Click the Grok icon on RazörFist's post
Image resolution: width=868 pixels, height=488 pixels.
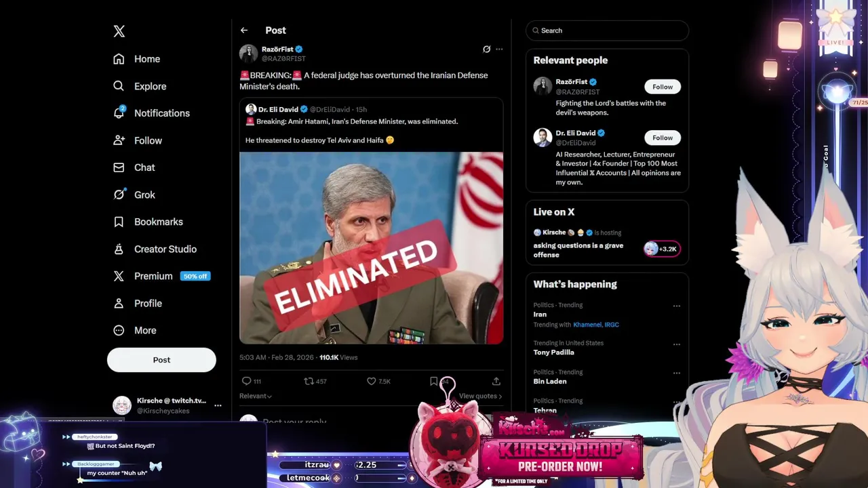point(486,49)
